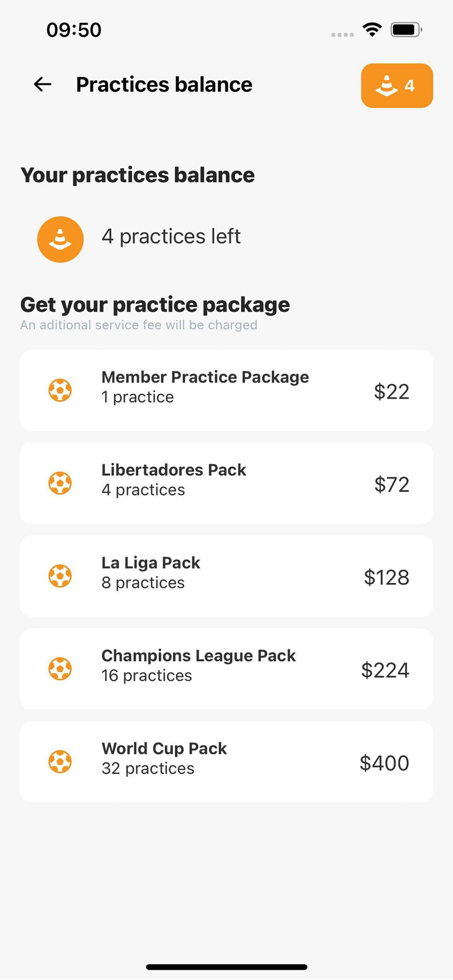Tap the Wi-Fi status icon

(373, 30)
